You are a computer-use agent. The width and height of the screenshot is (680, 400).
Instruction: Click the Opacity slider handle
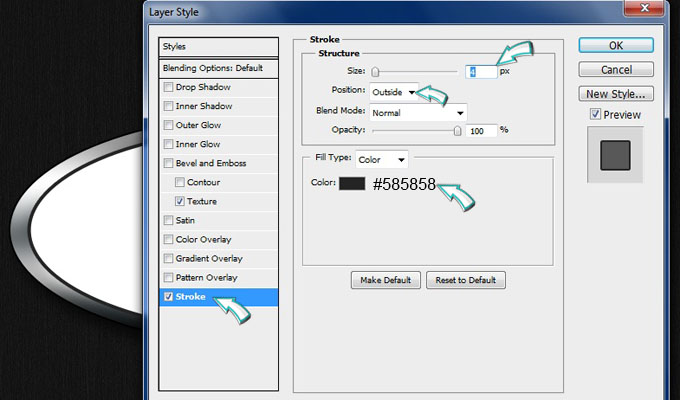click(x=457, y=131)
